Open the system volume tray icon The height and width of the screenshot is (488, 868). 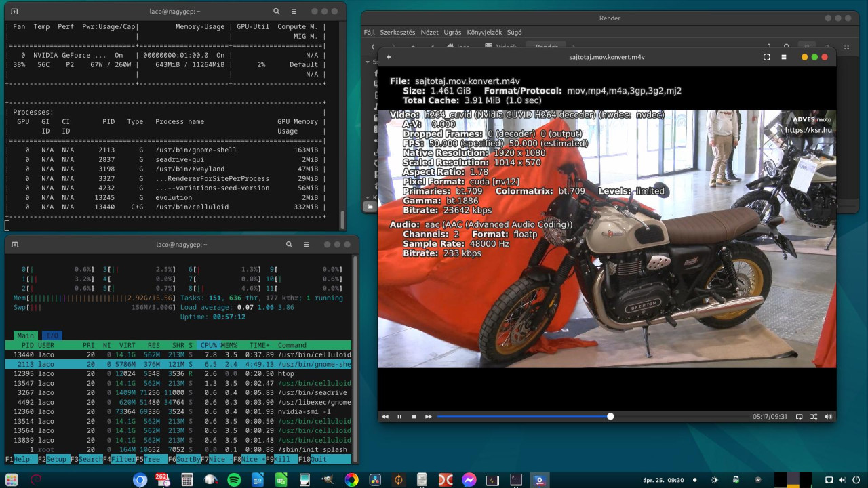click(842, 480)
